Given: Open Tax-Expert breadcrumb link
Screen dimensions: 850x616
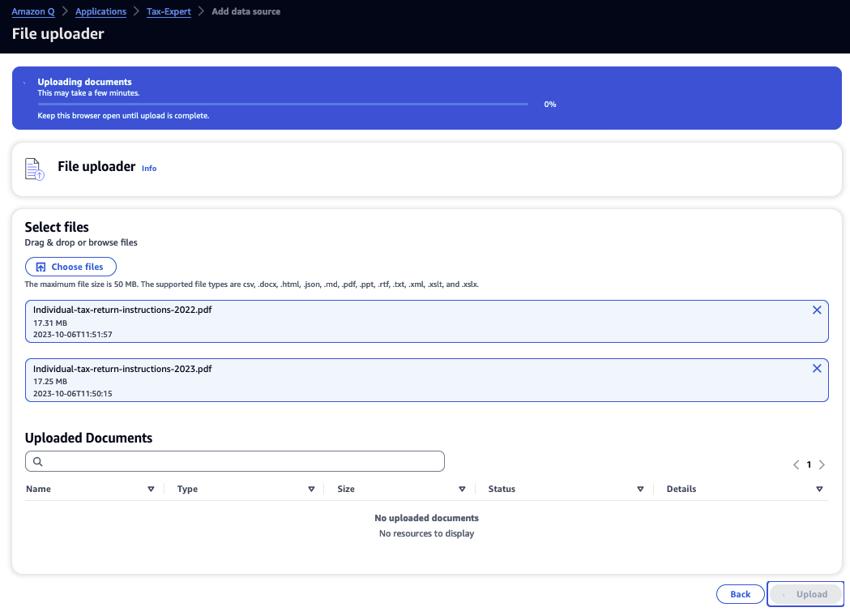Looking at the screenshot, I should [169, 12].
